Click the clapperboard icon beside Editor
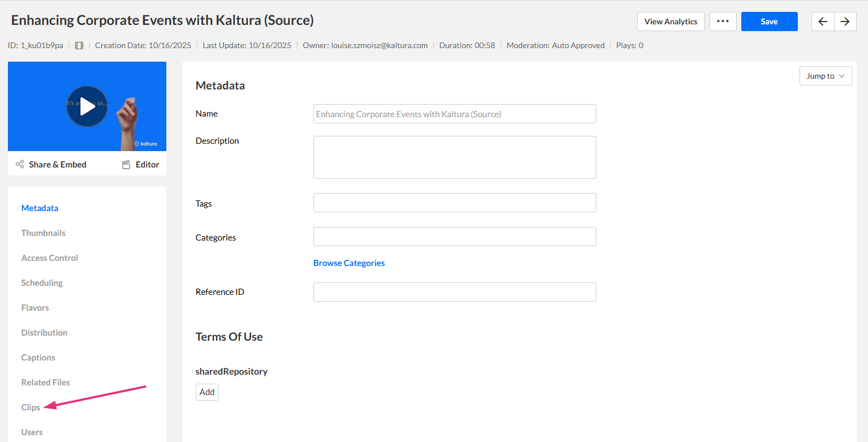Image resolution: width=868 pixels, height=442 pixels. [126, 165]
